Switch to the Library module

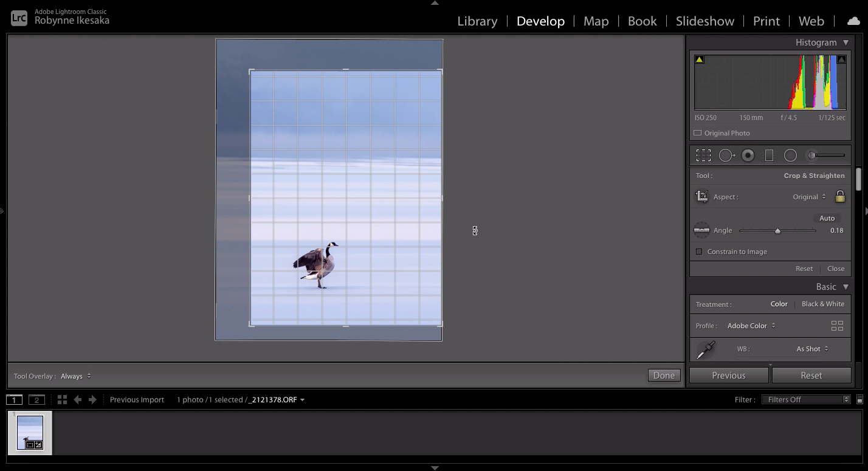[x=477, y=21]
